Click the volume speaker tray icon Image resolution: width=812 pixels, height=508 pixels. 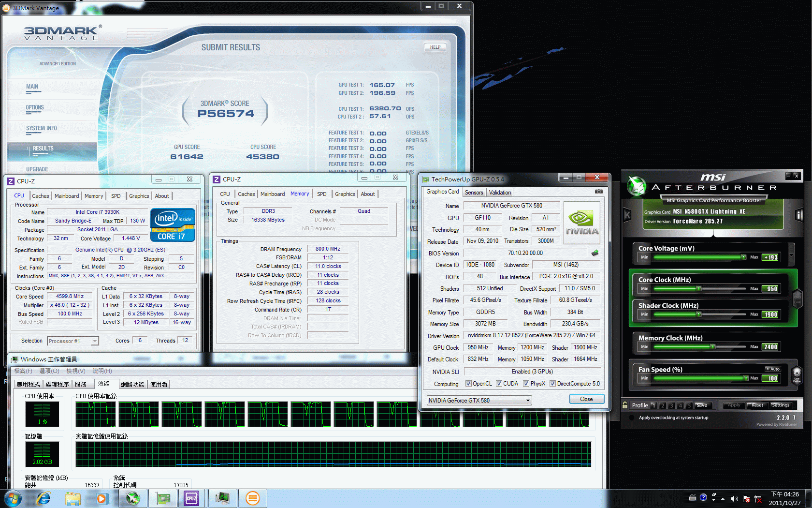click(x=734, y=498)
